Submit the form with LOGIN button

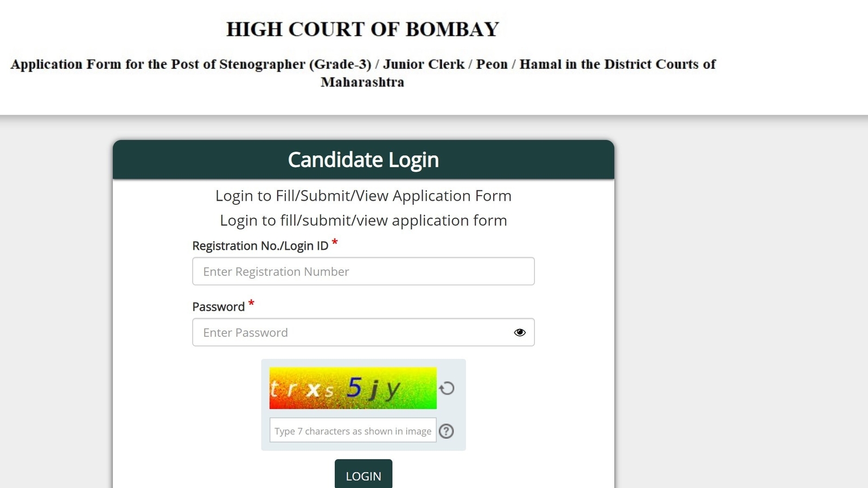point(363,475)
